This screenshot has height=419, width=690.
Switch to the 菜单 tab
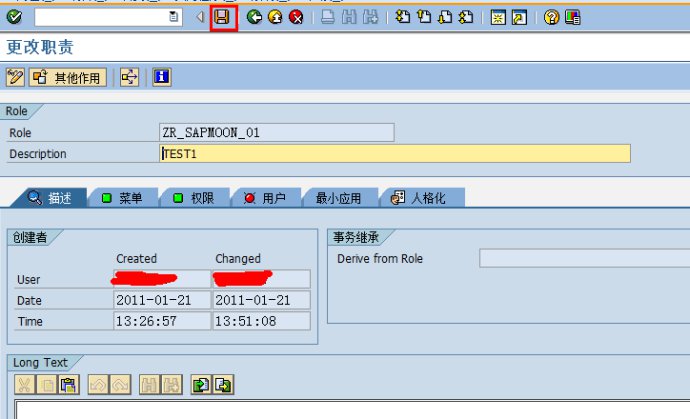pos(123,198)
